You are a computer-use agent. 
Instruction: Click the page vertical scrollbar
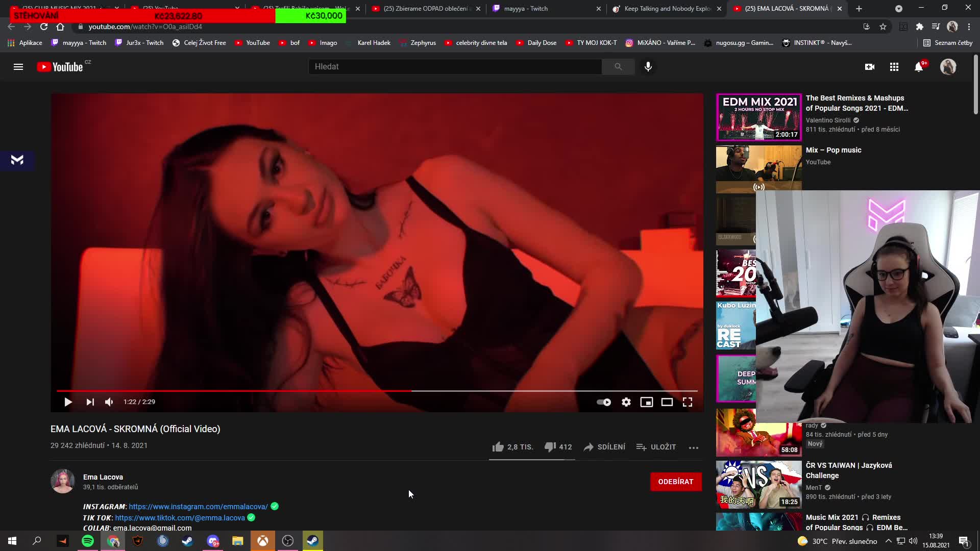975,84
